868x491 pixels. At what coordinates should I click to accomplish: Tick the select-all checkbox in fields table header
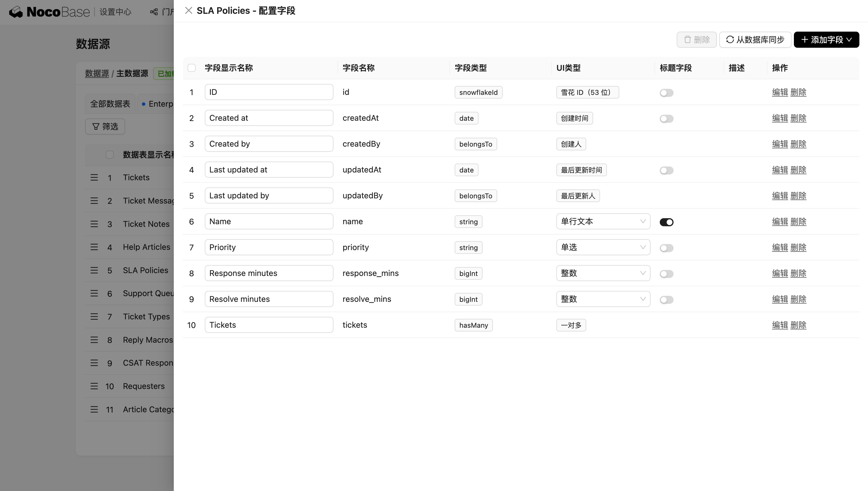click(x=191, y=68)
